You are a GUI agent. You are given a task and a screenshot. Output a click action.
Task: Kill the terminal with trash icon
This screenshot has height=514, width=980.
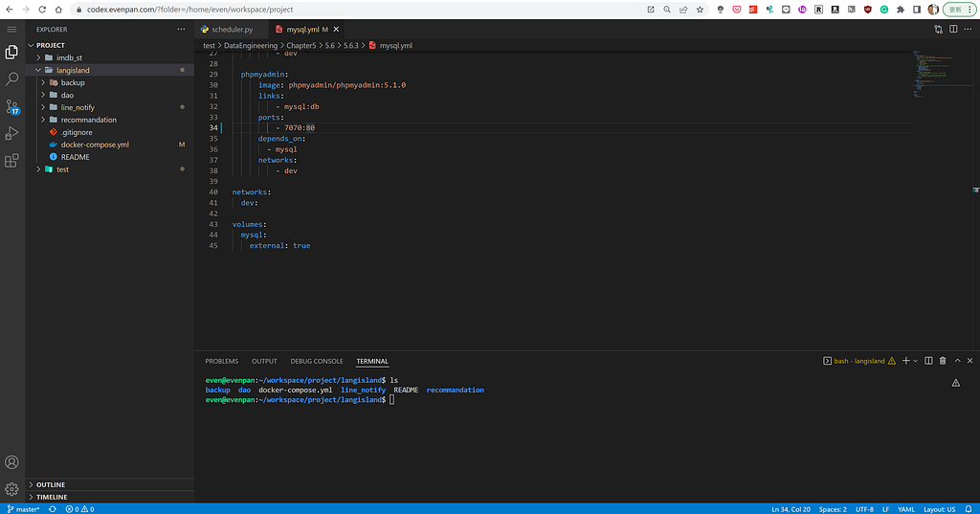[943, 361]
